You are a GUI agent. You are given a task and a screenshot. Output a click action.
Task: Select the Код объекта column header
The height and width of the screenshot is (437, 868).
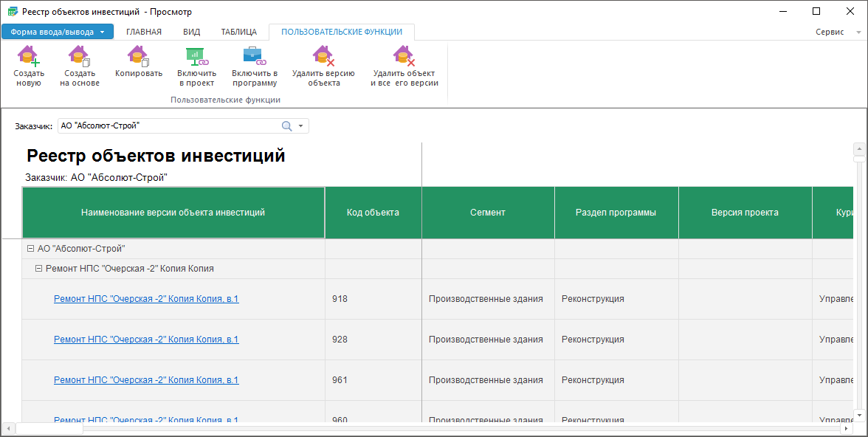373,213
